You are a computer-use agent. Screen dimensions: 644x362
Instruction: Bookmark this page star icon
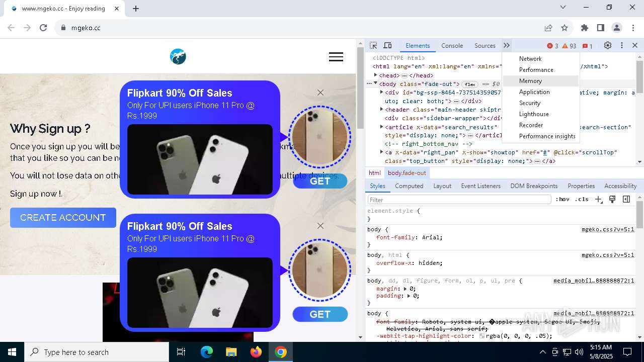565,28
